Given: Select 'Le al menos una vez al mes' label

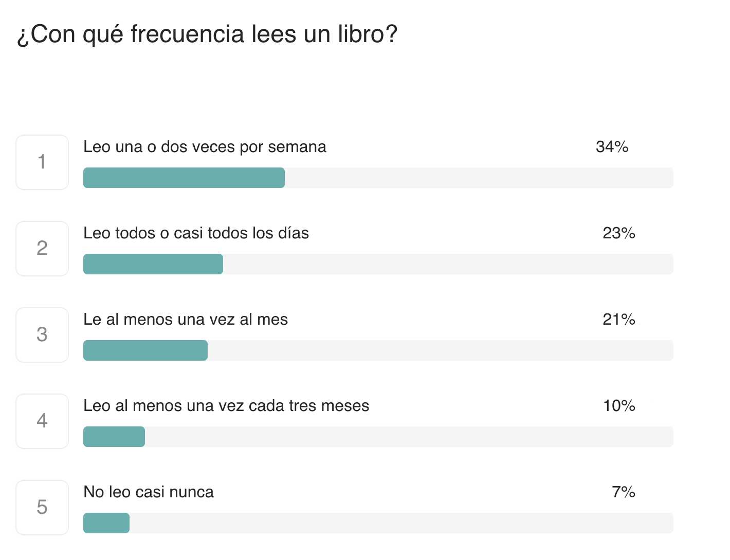Looking at the screenshot, I should [186, 320].
